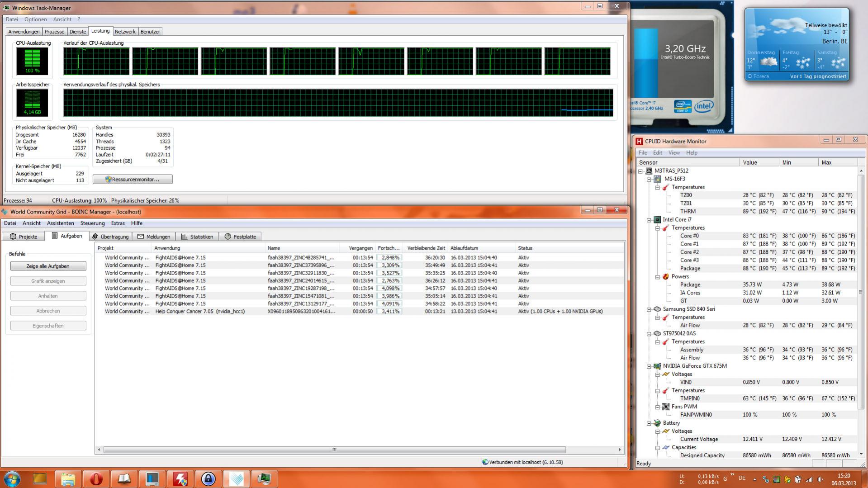This screenshot has height=488, width=868.
Task: Collapse the Fans PWM node
Action: tap(658, 407)
